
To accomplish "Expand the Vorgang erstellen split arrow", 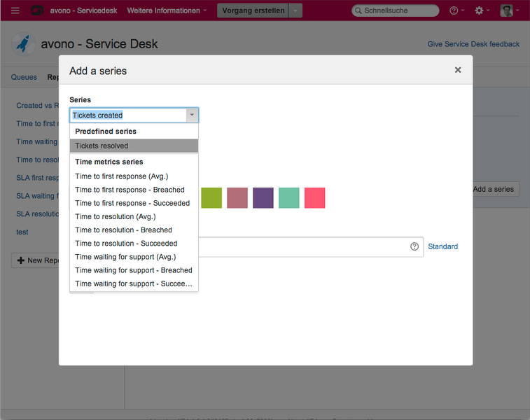I will (296, 10).
